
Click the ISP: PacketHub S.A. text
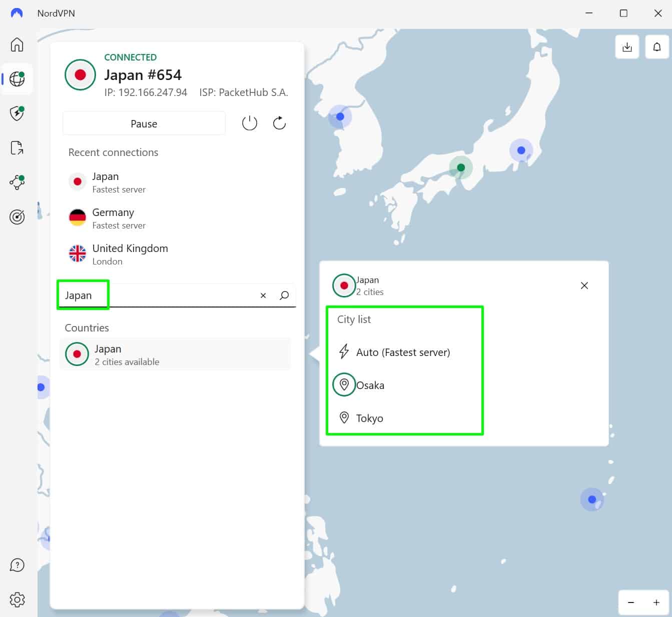[x=244, y=92]
